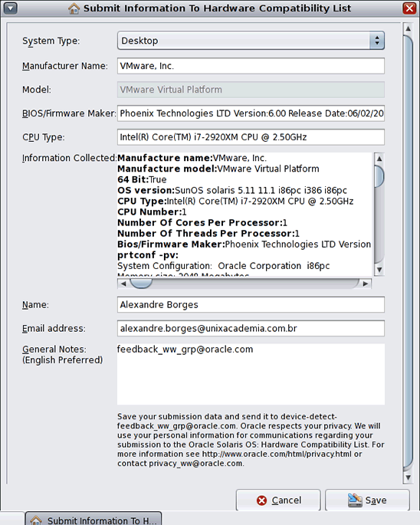Screen dimensions: 420x525
Task: Click 'Number Of Threads Per Processor:1' line
Action: coord(208,233)
